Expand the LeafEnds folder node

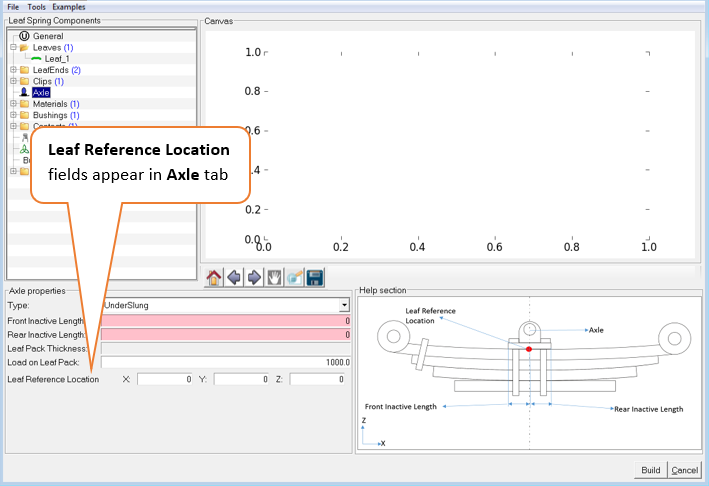tap(13, 70)
